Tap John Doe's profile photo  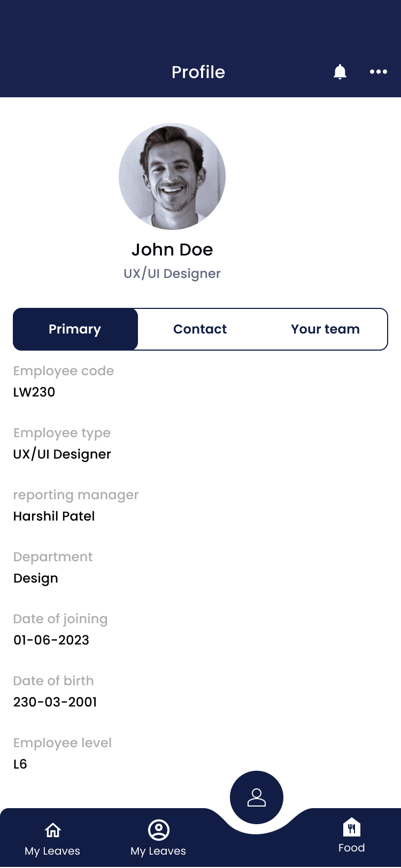[x=172, y=176]
